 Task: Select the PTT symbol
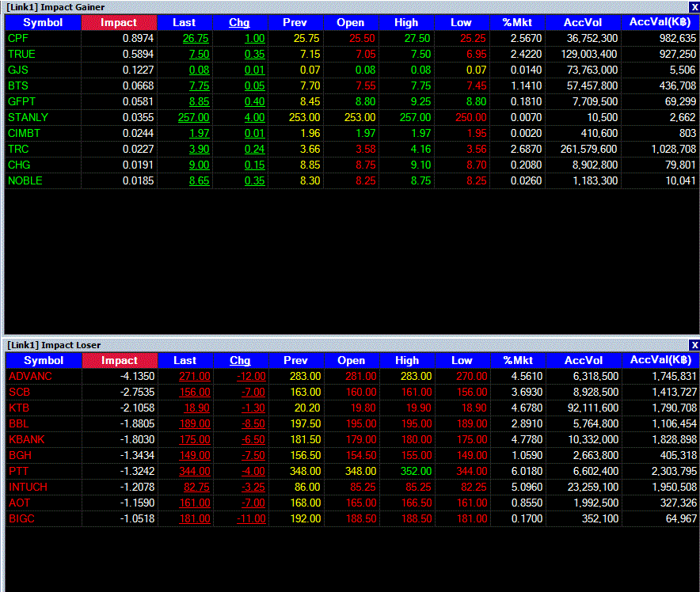pyautogui.click(x=18, y=472)
